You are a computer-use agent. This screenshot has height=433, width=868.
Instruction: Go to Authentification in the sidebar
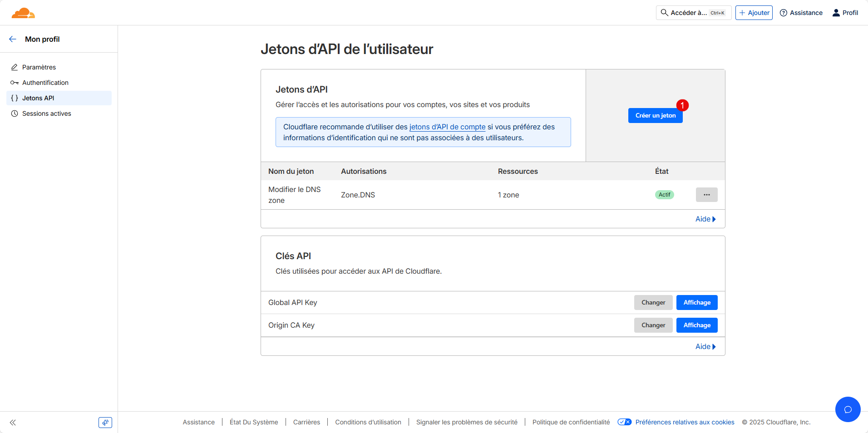coord(45,83)
